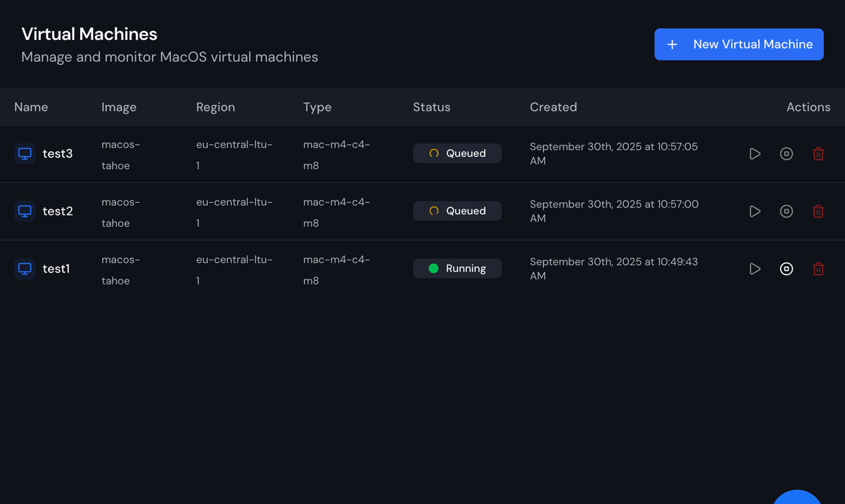The width and height of the screenshot is (845, 504).
Task: Sort the table by the Name column
Action: 31,107
